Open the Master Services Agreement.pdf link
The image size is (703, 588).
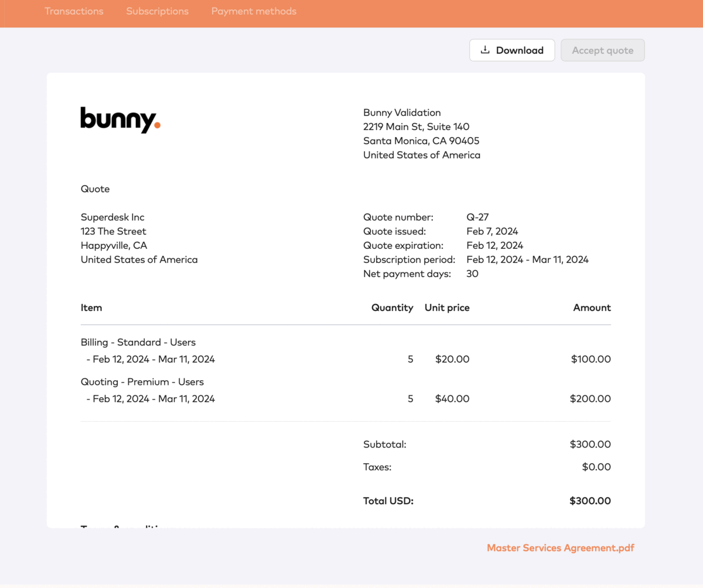point(560,548)
